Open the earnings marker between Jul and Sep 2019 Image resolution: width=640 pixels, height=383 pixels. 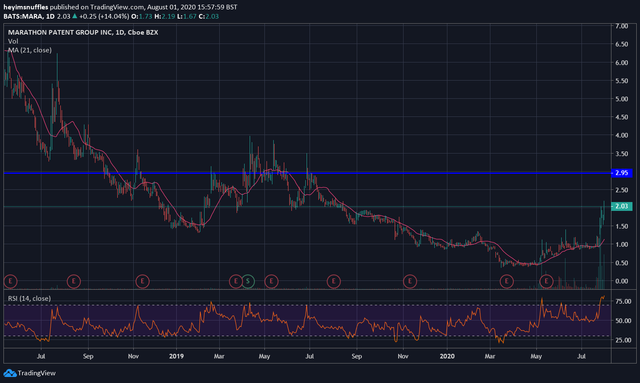[x=333, y=281]
